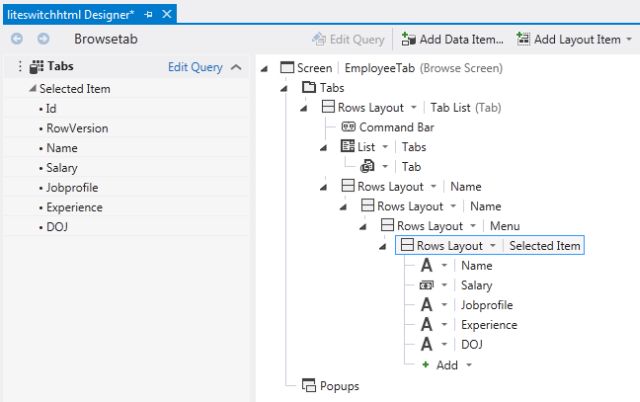Open control type dropdown for Tab List Rows Layout
The image size is (640, 402).
coord(413,108)
